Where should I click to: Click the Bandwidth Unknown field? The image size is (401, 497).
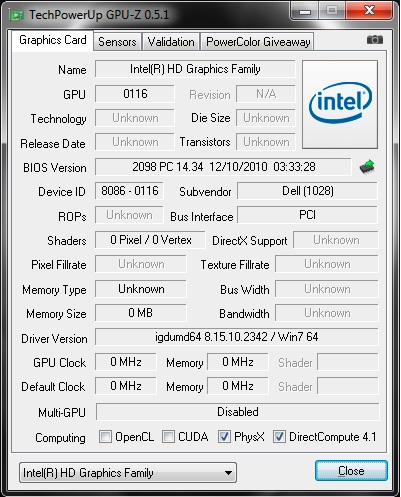[x=327, y=313]
